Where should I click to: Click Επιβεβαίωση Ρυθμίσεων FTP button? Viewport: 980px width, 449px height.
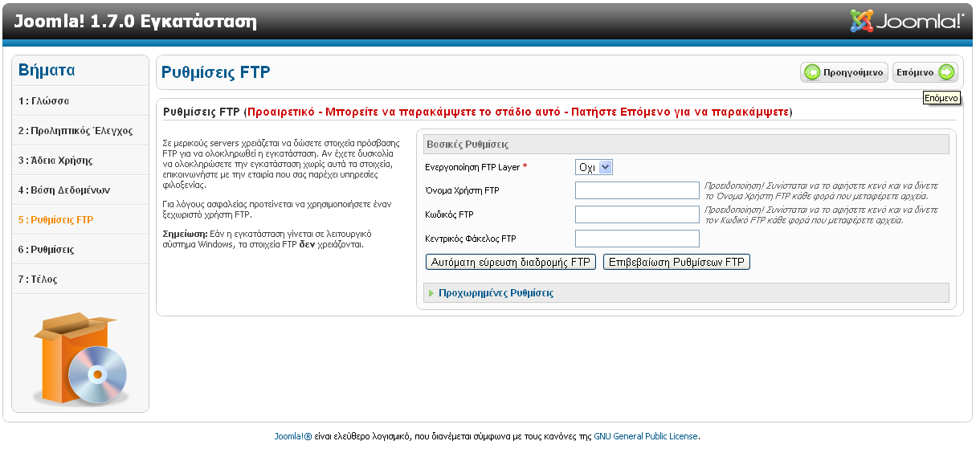click(676, 262)
